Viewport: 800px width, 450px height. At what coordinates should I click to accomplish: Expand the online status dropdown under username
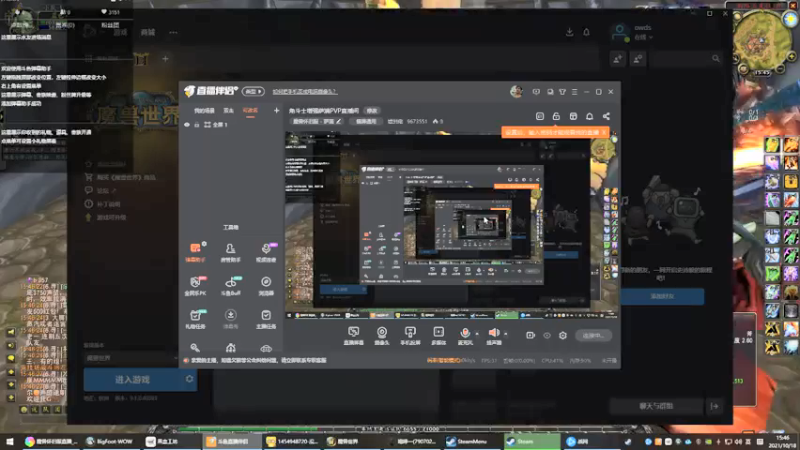643,37
